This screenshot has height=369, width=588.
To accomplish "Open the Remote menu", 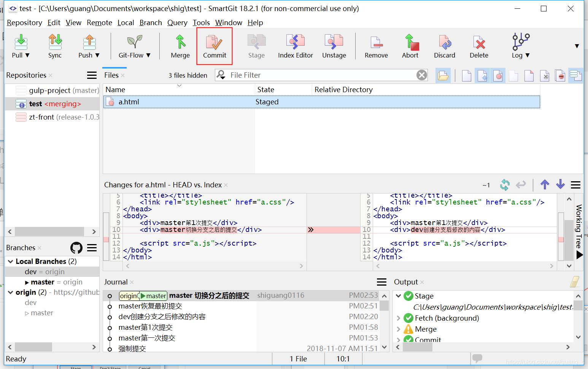I will click(x=99, y=23).
